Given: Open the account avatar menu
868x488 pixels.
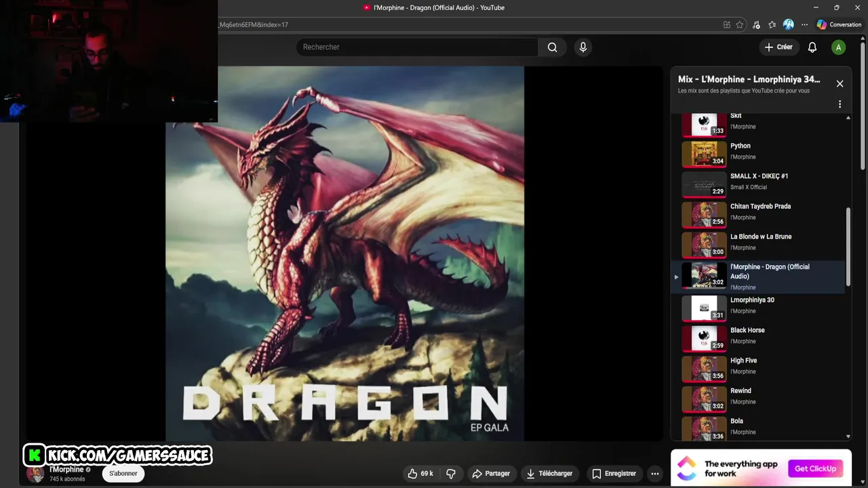Looking at the screenshot, I should click(x=839, y=47).
